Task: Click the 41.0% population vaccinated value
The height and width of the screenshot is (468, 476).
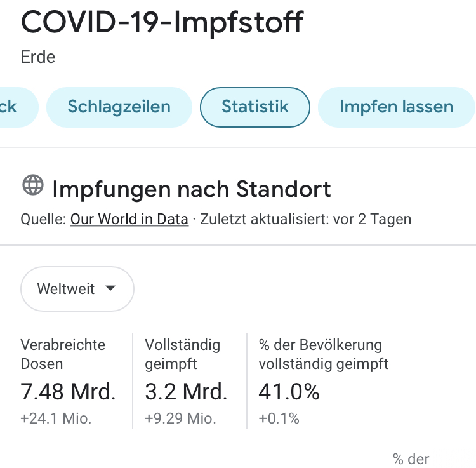Action: click(x=289, y=391)
